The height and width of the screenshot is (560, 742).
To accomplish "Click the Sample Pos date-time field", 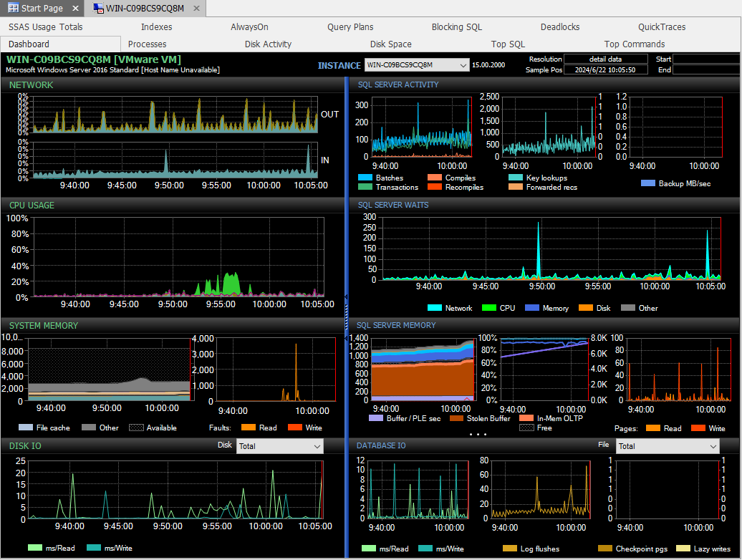I will click(x=605, y=70).
